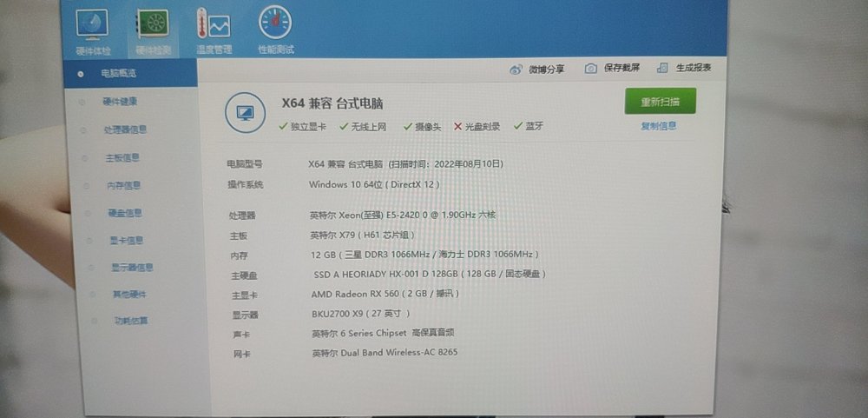
Task: Click the 生成报表 report icon
Action: 662,68
